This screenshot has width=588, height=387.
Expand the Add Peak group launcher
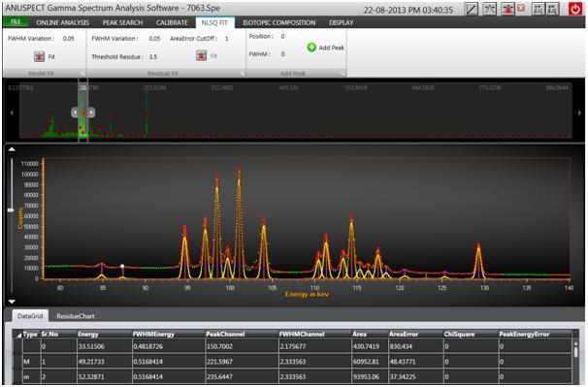[x=343, y=74]
